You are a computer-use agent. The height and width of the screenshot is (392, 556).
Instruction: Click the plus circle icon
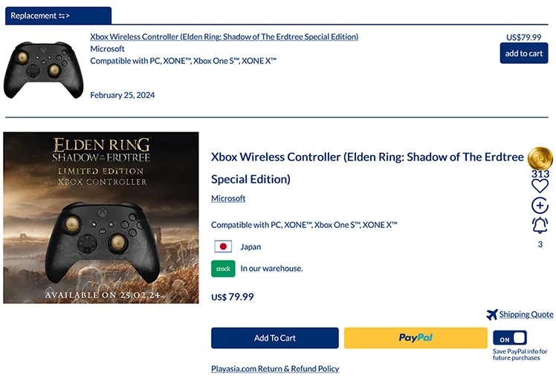tap(540, 206)
